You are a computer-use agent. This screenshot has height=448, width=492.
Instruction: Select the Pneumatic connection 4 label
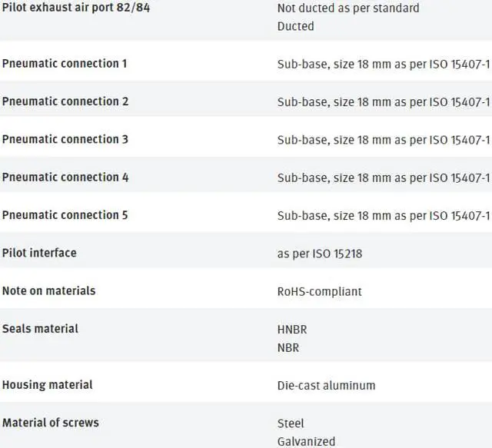pos(65,177)
